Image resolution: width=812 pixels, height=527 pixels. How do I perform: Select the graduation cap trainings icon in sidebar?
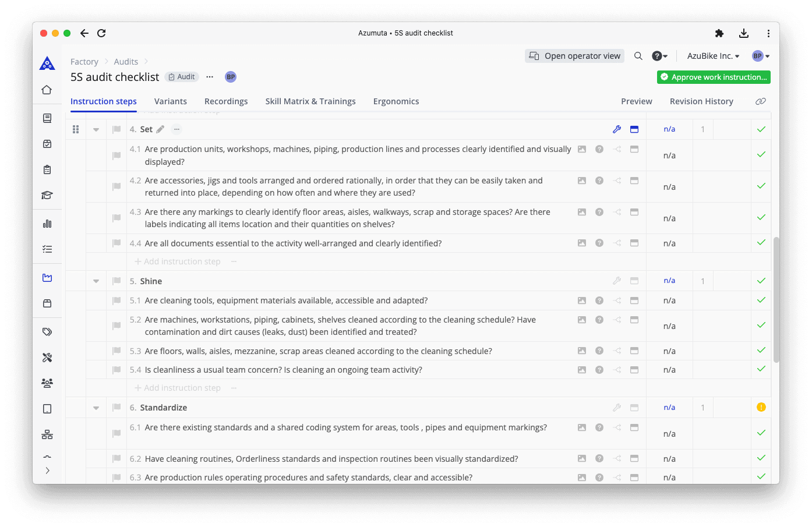[x=47, y=194]
